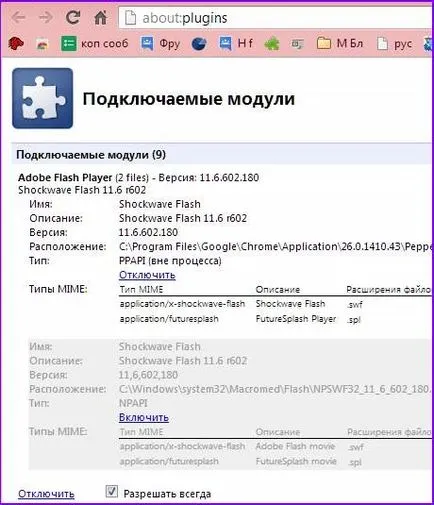The width and height of the screenshot is (434, 505).
Task: Click 'Adobe Flash movie' description cell
Action: coord(295,446)
